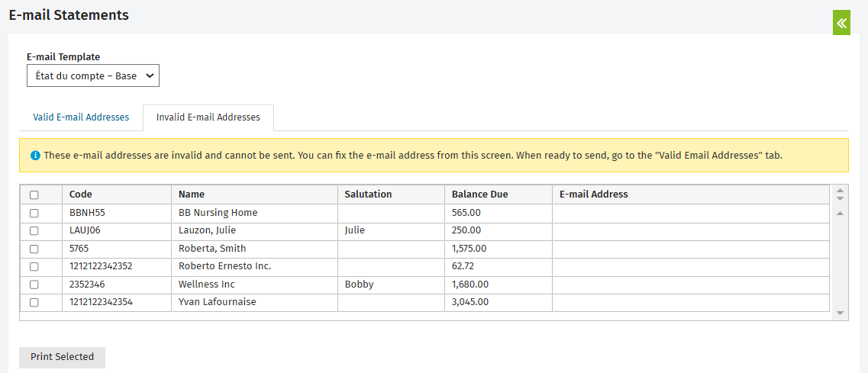Click balance due value 3,045.00
The width and height of the screenshot is (868, 373).
(470, 302)
